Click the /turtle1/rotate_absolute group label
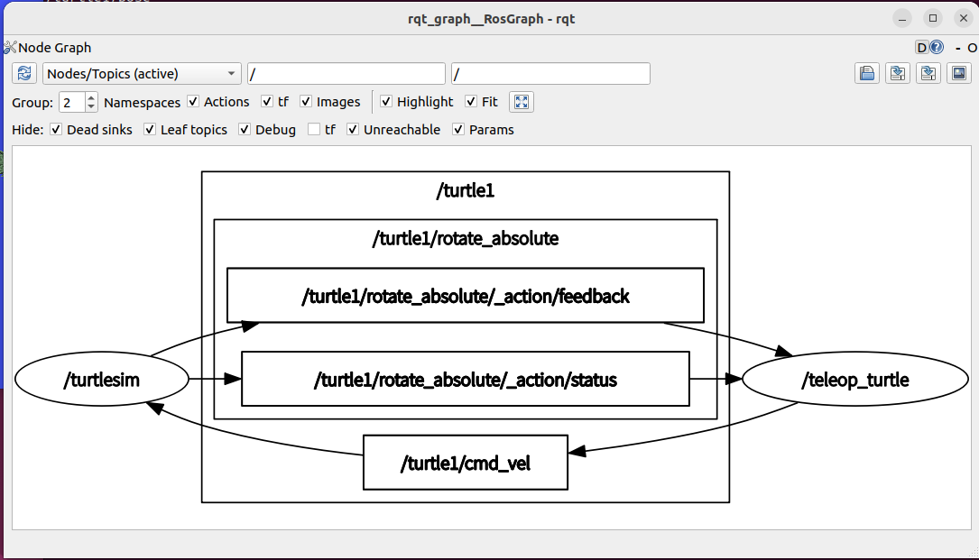Image resolution: width=979 pixels, height=560 pixels. pyautogui.click(x=466, y=238)
